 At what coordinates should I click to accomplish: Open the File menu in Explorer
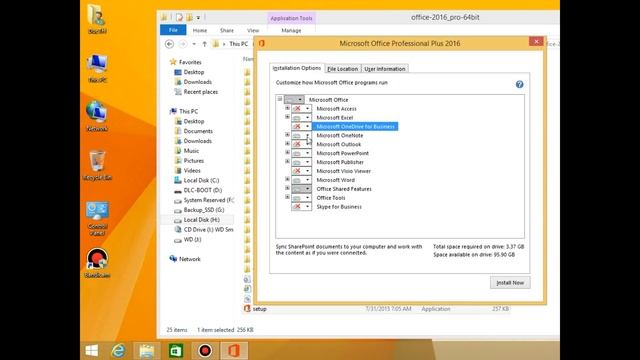[173, 30]
